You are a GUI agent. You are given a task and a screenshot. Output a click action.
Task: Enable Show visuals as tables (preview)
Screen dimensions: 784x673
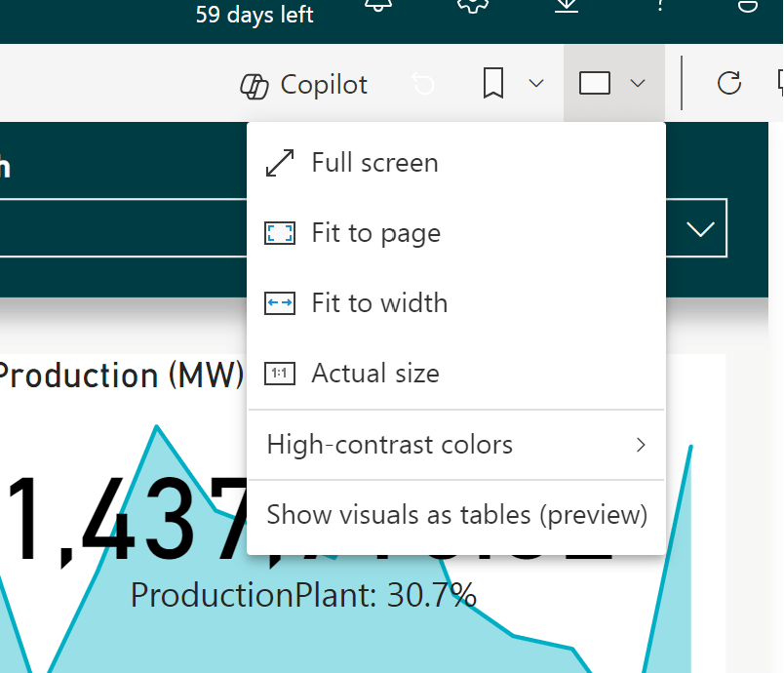(456, 515)
